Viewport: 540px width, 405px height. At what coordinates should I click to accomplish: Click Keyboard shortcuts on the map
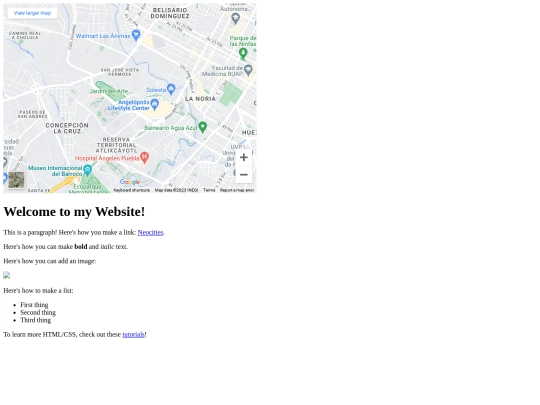coord(132,190)
